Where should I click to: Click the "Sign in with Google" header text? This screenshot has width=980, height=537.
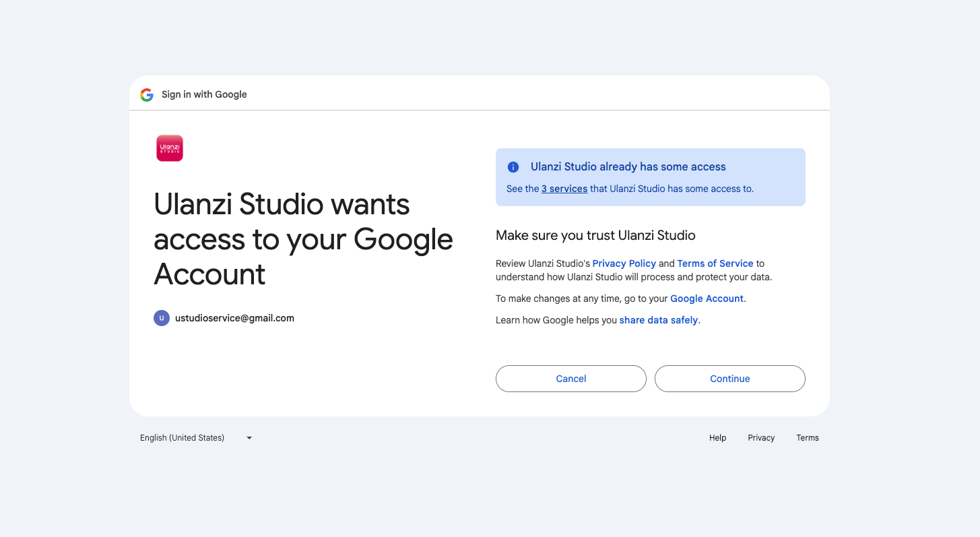[204, 95]
